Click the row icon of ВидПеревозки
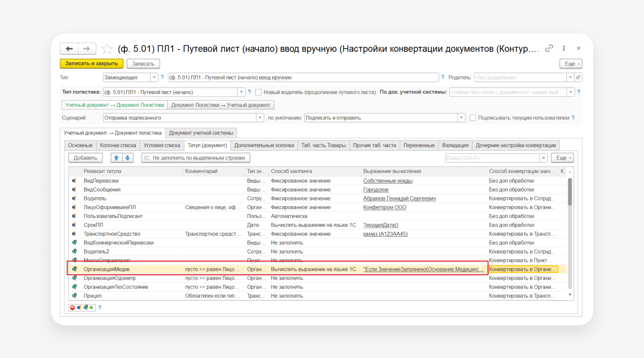 74,181
